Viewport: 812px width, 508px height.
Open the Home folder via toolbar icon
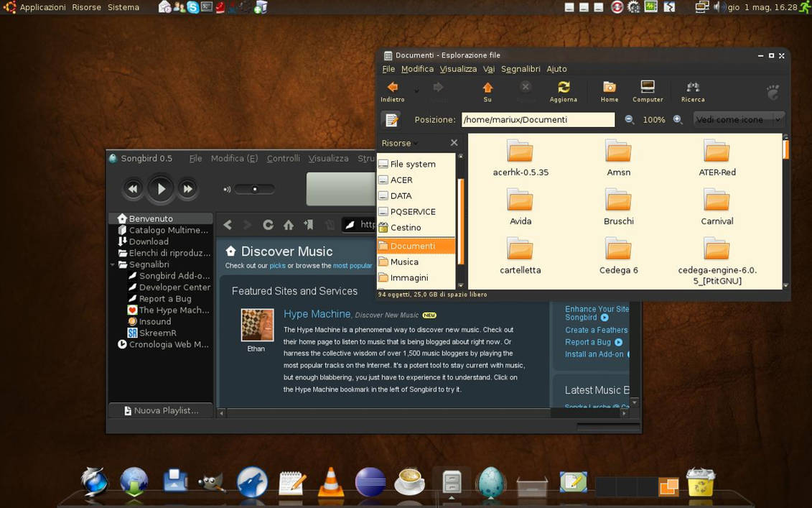(x=609, y=88)
